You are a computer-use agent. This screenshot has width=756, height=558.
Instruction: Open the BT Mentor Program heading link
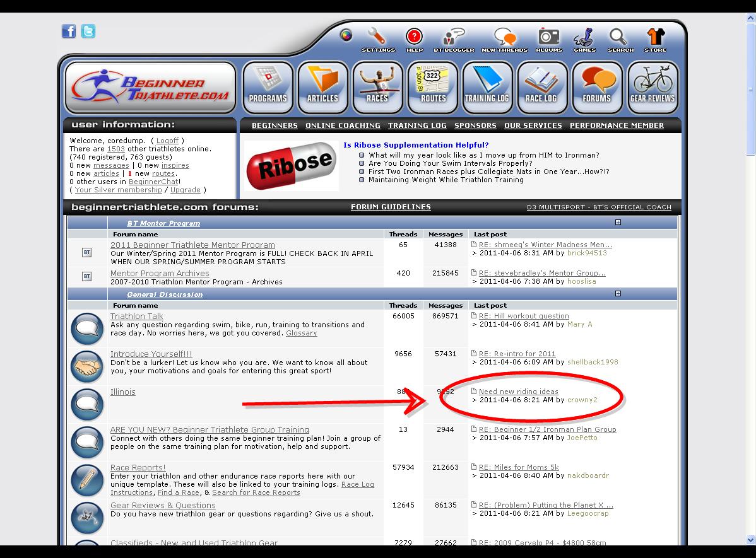(163, 223)
